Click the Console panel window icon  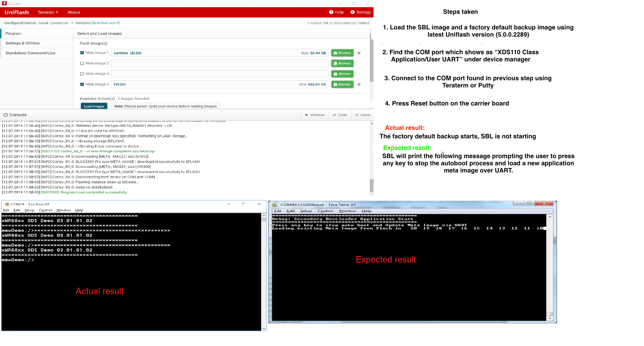point(6,115)
